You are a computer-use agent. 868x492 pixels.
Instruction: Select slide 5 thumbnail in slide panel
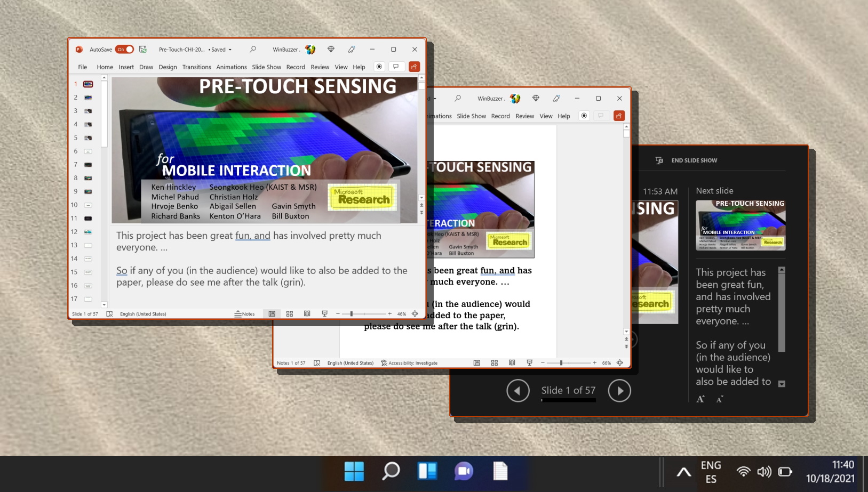(x=88, y=138)
